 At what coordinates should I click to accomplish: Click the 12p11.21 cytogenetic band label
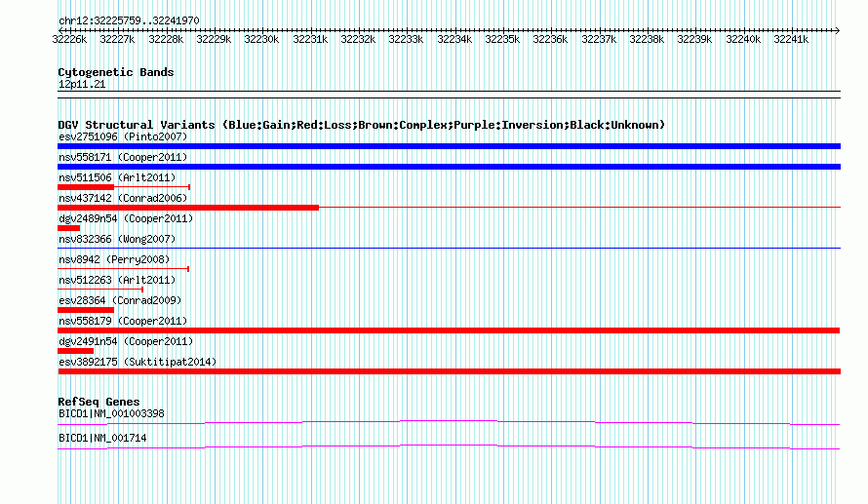[82, 84]
